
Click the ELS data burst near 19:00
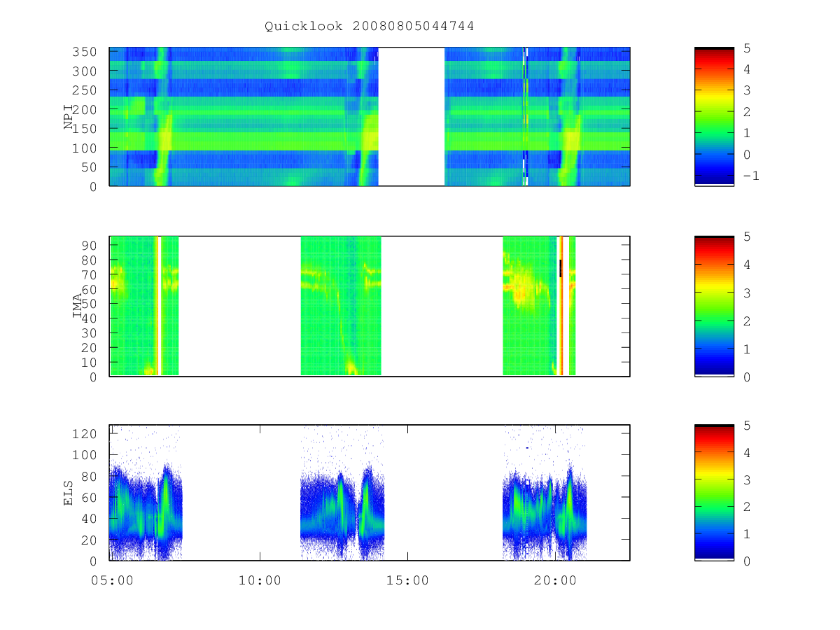tap(545, 514)
